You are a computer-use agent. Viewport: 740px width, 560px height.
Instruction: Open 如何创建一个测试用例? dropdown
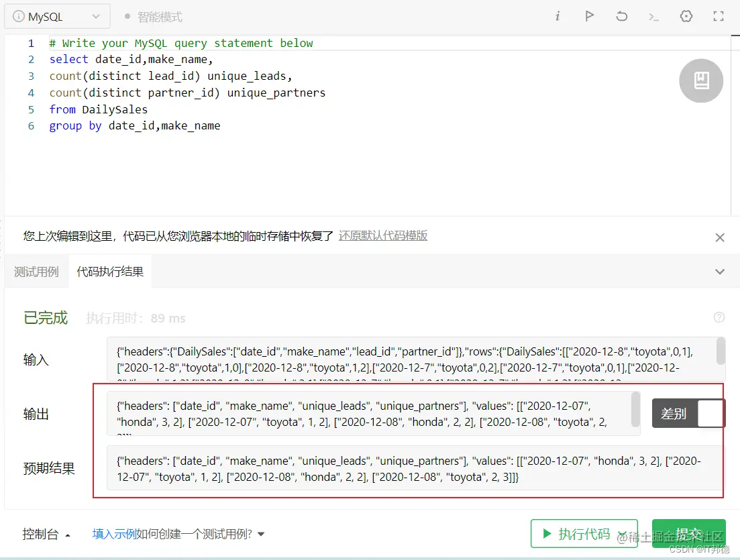(x=201, y=534)
